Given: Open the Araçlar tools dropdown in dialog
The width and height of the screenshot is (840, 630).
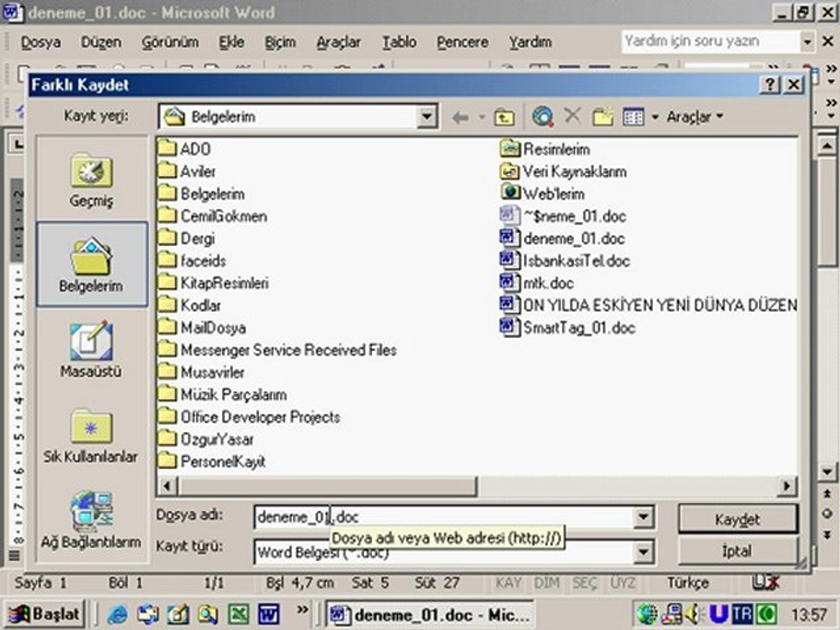Looking at the screenshot, I should point(695,116).
